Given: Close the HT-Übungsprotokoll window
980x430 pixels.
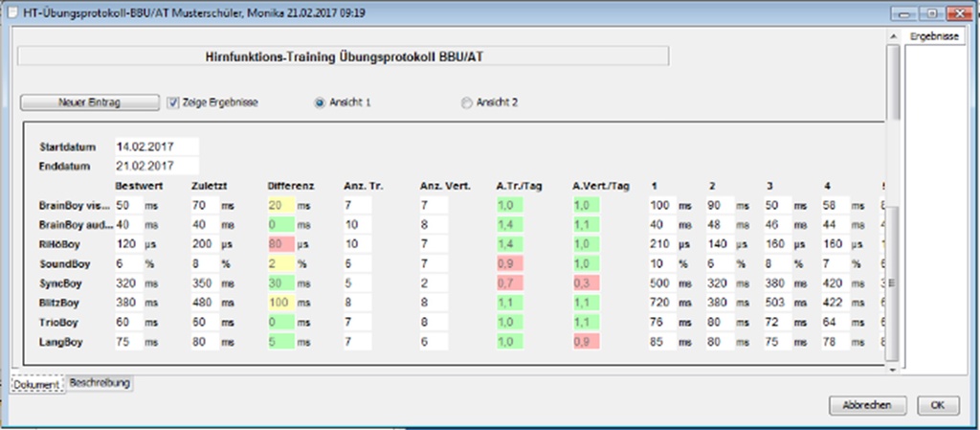Looking at the screenshot, I should coord(959,12).
